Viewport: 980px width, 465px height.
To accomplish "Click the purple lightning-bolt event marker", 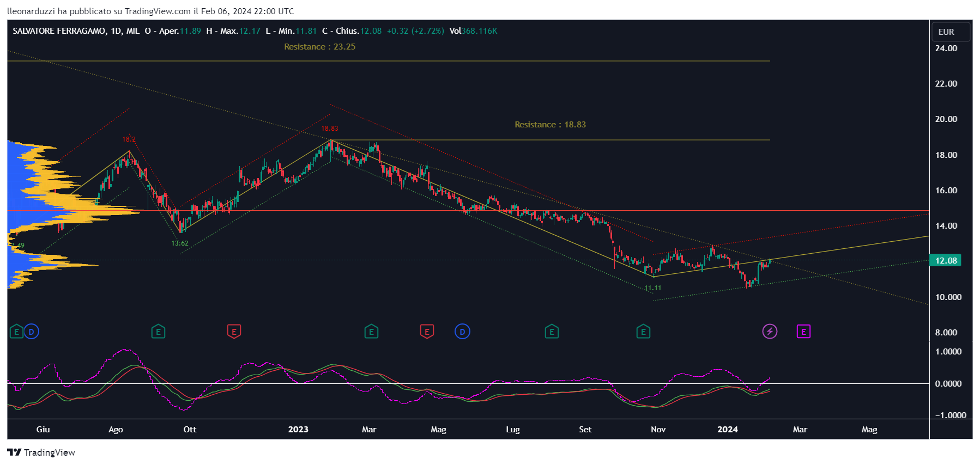I will click(770, 332).
